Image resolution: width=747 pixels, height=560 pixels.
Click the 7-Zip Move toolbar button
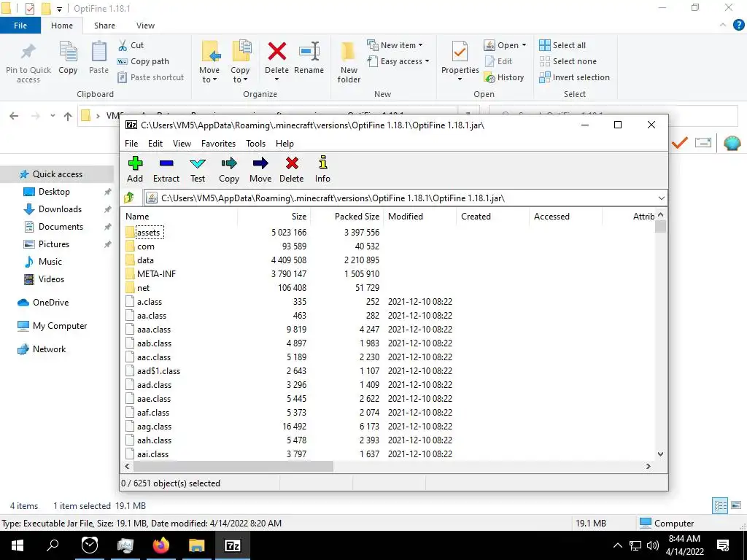(260, 169)
